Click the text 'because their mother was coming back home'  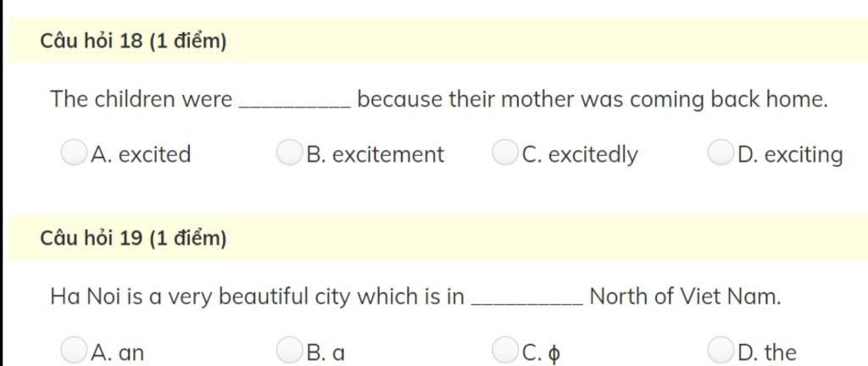pos(593,99)
